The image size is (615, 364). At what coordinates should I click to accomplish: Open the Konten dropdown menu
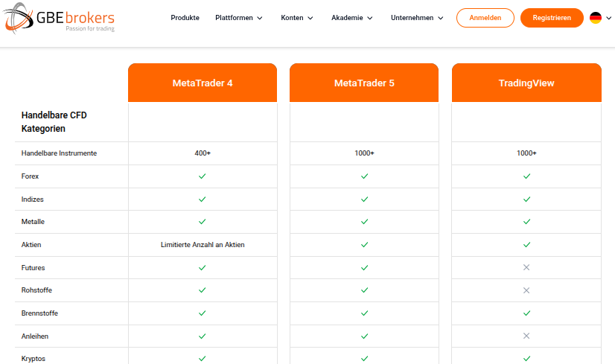pyautogui.click(x=297, y=18)
